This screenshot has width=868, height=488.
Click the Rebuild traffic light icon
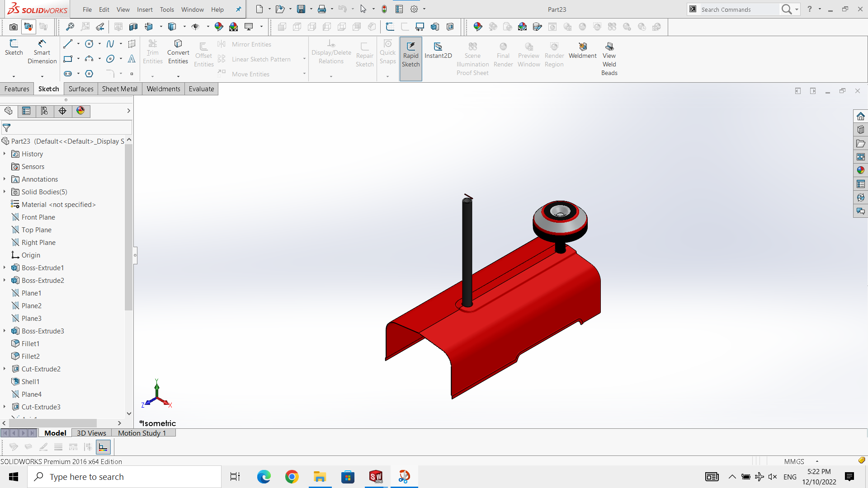[x=384, y=9]
